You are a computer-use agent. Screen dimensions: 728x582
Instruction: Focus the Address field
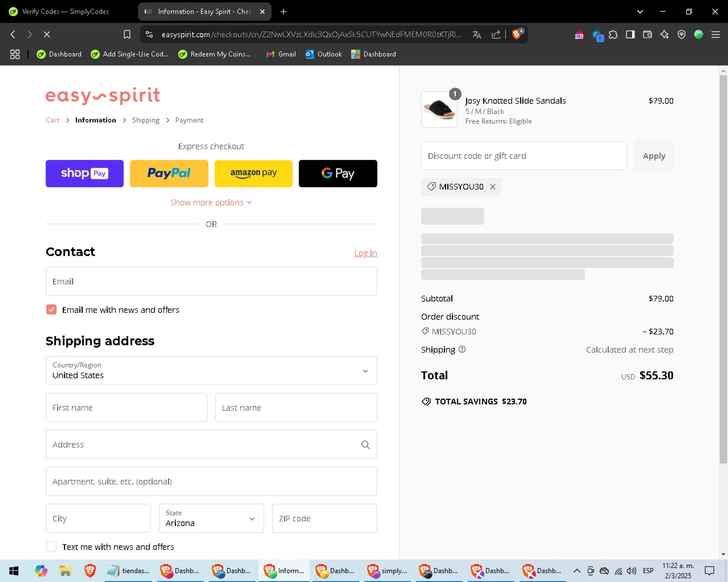tap(211, 445)
